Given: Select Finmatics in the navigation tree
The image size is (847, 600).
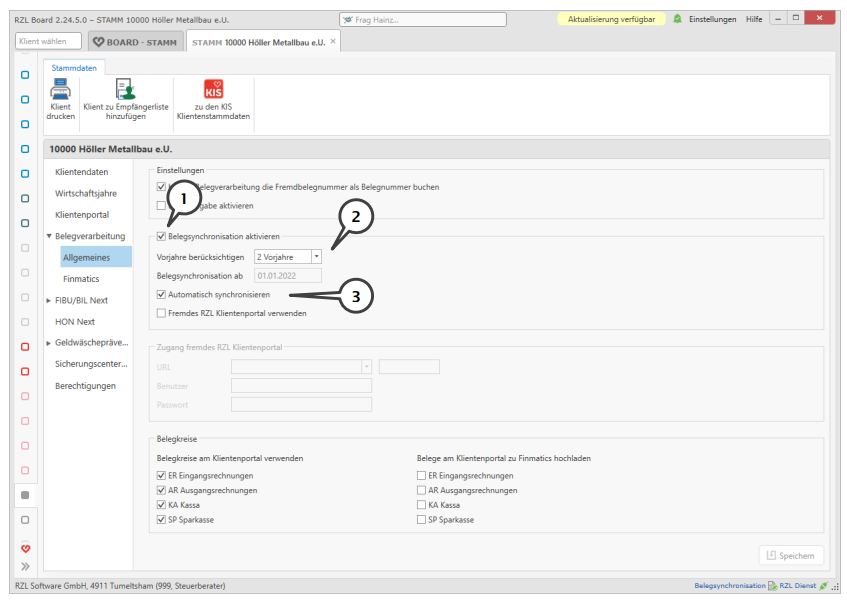Looking at the screenshot, I should coord(81,279).
